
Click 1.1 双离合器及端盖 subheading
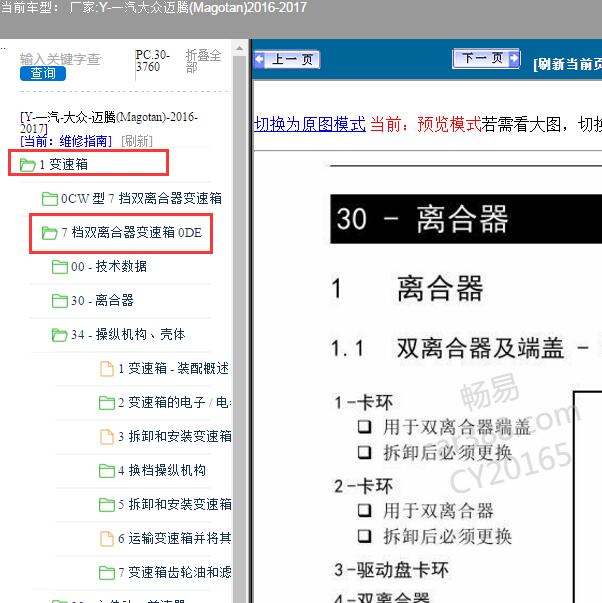[x=460, y=348]
